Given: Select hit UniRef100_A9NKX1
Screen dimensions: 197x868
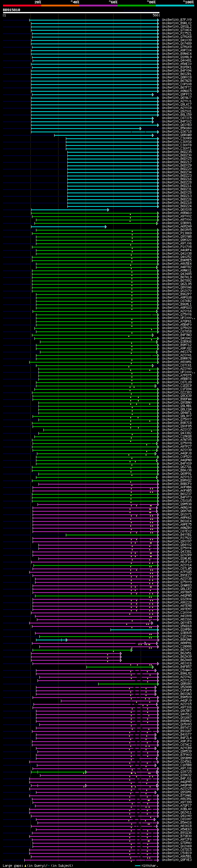Looking at the screenshot, I should pos(177,271).
